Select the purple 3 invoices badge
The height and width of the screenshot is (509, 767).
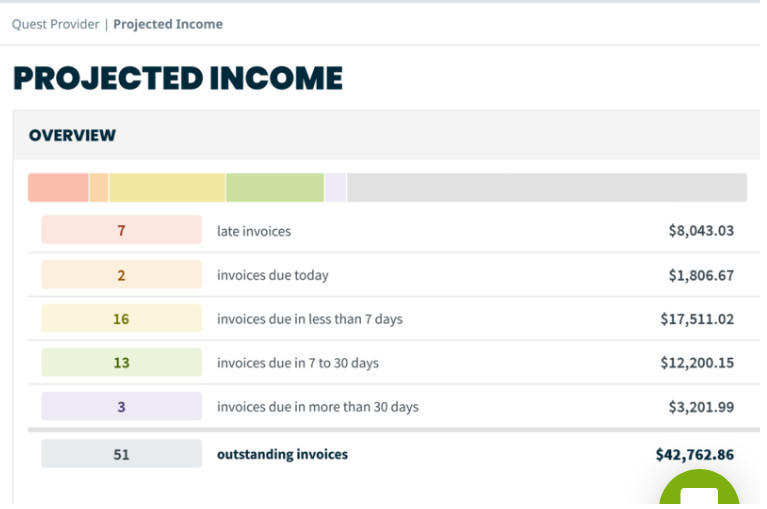[x=121, y=406]
